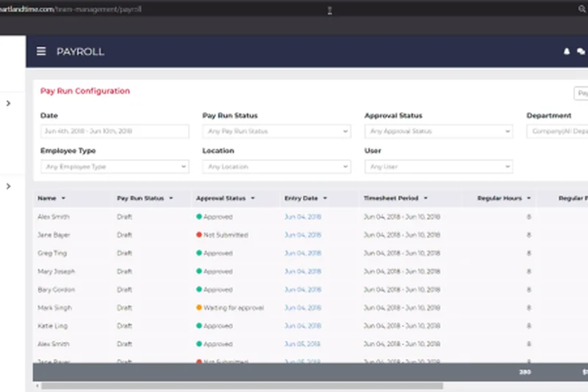This screenshot has height=392, width=588.
Task: Open the User filter dropdown
Action: coord(438,167)
